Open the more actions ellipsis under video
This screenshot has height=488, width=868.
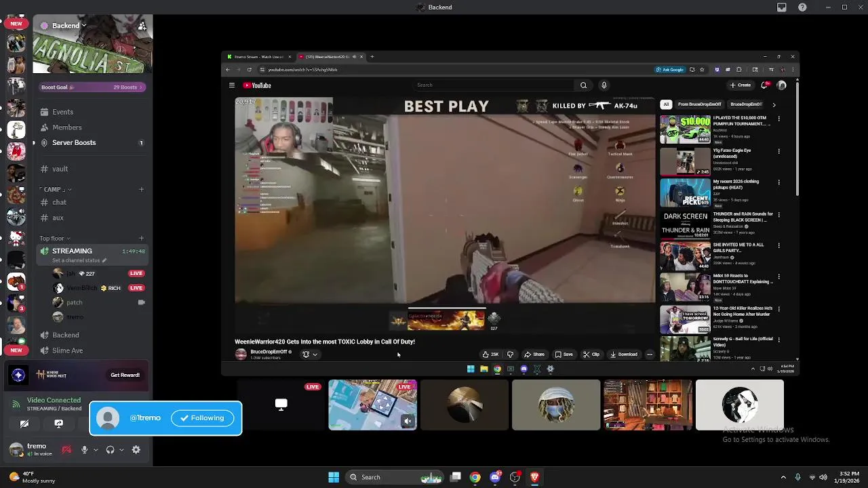tap(650, 354)
